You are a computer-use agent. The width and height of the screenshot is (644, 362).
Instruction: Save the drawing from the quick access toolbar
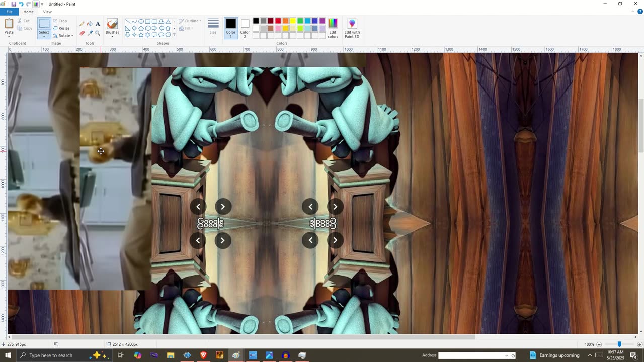(x=14, y=4)
